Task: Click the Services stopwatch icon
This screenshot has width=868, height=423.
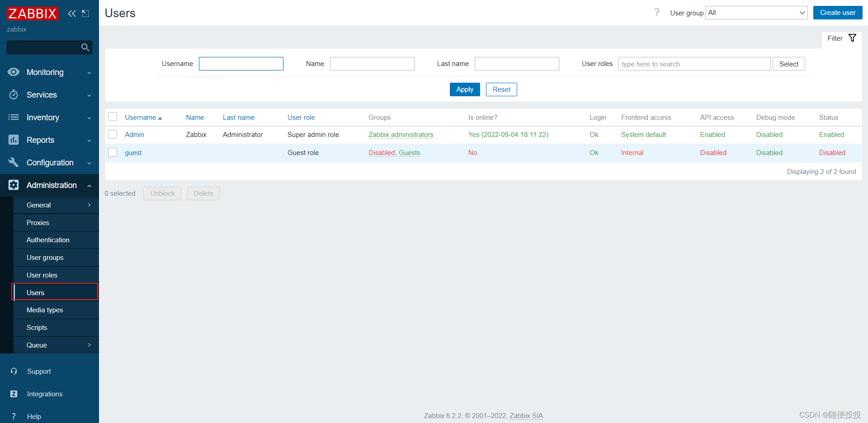Action: click(14, 94)
